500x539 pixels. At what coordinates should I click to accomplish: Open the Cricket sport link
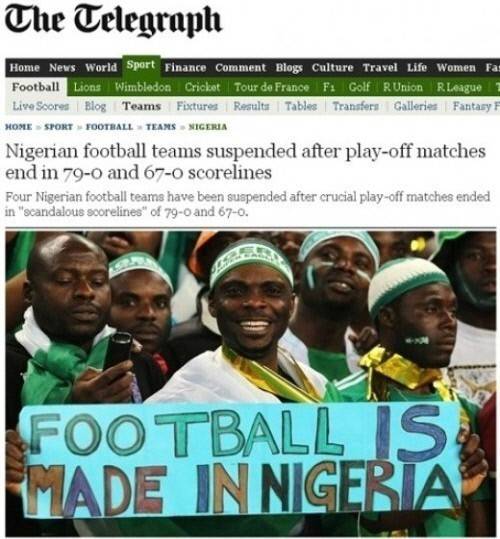pyautogui.click(x=202, y=87)
